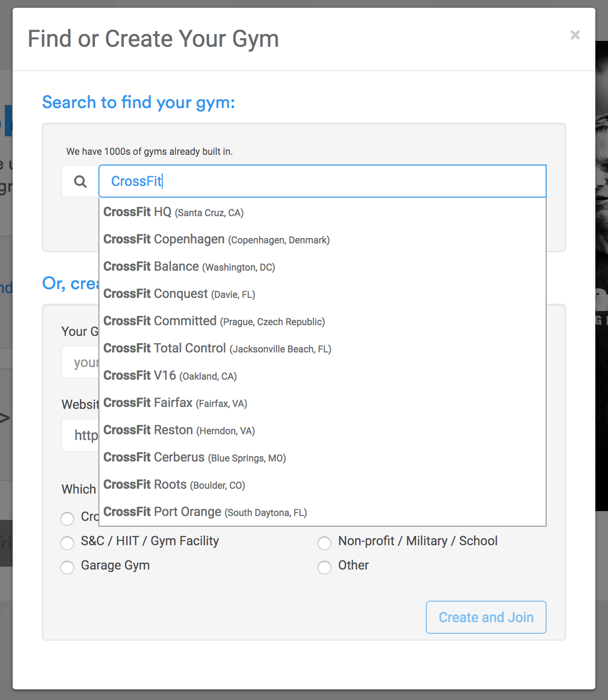This screenshot has width=608, height=700.
Task: Pick CrossFit Cerberus in Blue Springs
Action: 194,458
